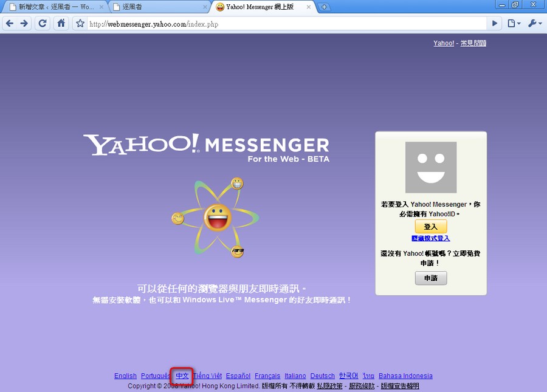Bookmark this page with the star icon
Image resolution: width=547 pixels, height=392 pixels.
coord(80,23)
